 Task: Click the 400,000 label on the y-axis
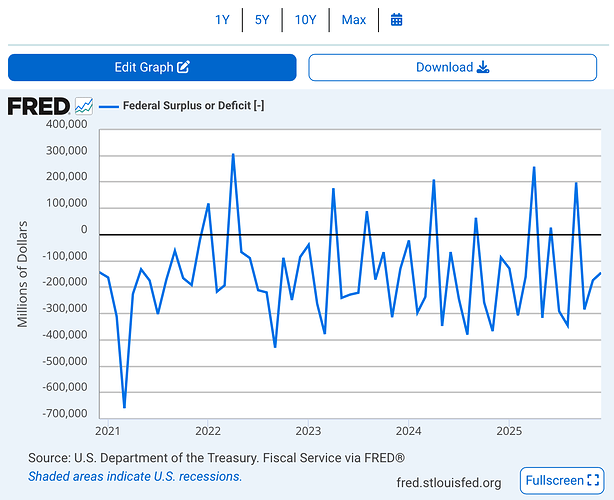click(x=64, y=127)
